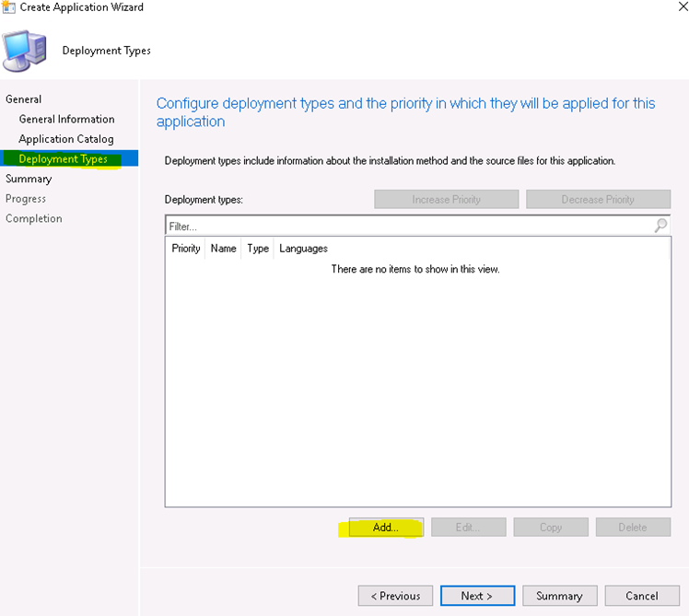
Task: Click the computer icon in header
Action: point(25,51)
